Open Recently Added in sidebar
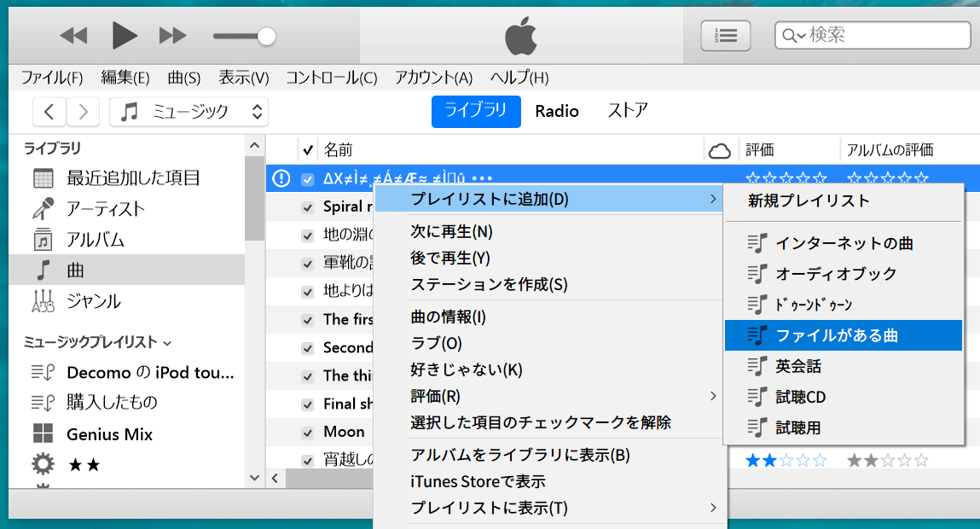Viewport: 980px width, 529px height. (133, 178)
